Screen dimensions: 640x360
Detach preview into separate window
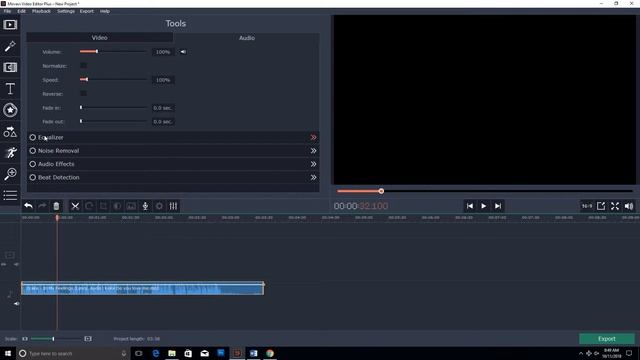tap(601, 206)
